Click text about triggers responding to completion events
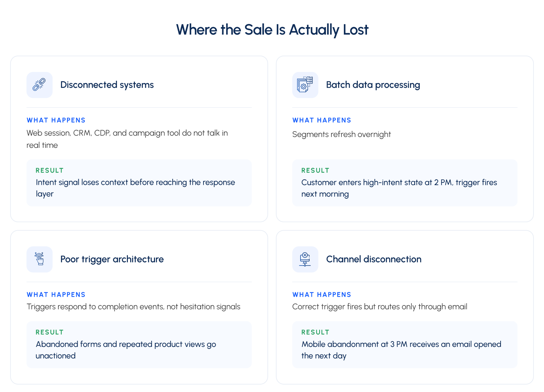544x392 pixels. click(133, 307)
